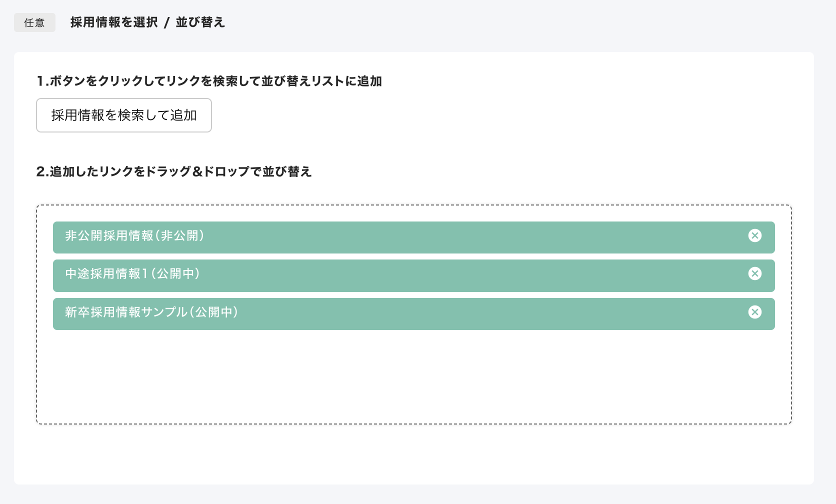The height and width of the screenshot is (504, 836).
Task: Click blank white area below the dashed box
Action: point(413,454)
